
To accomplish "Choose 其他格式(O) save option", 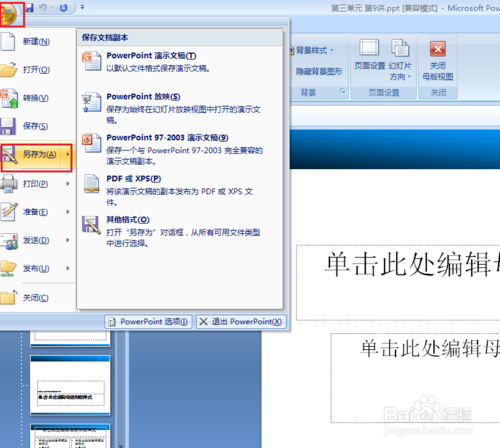I will [180, 231].
